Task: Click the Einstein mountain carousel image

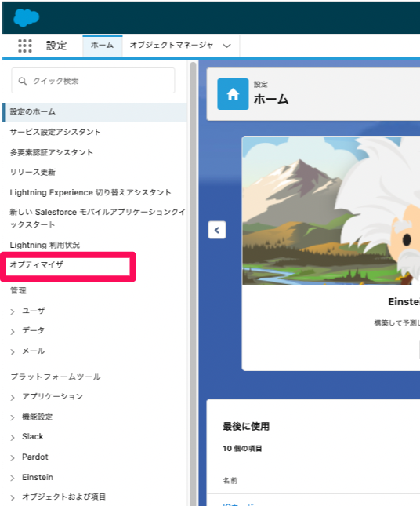Action: (331, 210)
